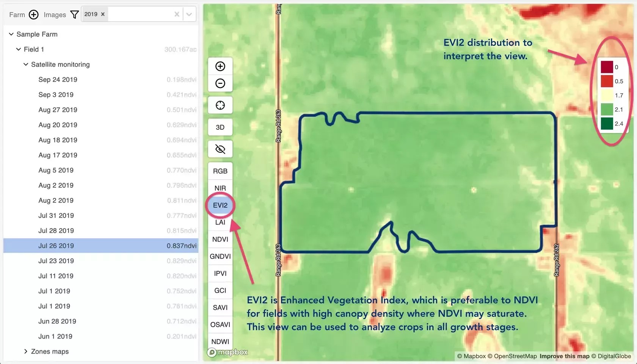This screenshot has height=364, width=637.
Task: Open the filter dropdown next to 2019
Action: (x=189, y=14)
